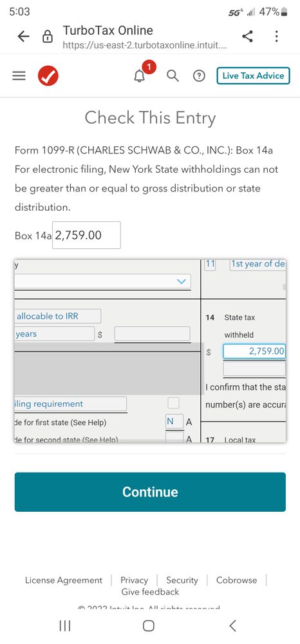
Task: Tap the TurboTax red checkmark logo
Action: click(48, 76)
